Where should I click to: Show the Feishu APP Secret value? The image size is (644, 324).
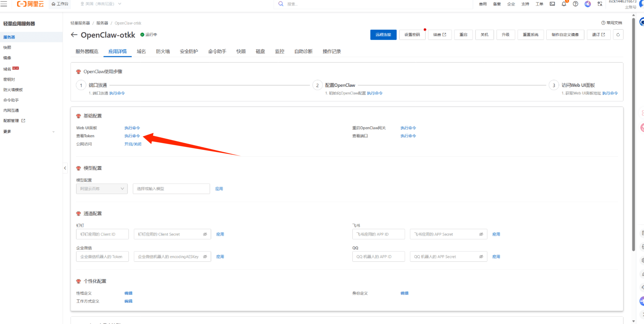coord(481,234)
